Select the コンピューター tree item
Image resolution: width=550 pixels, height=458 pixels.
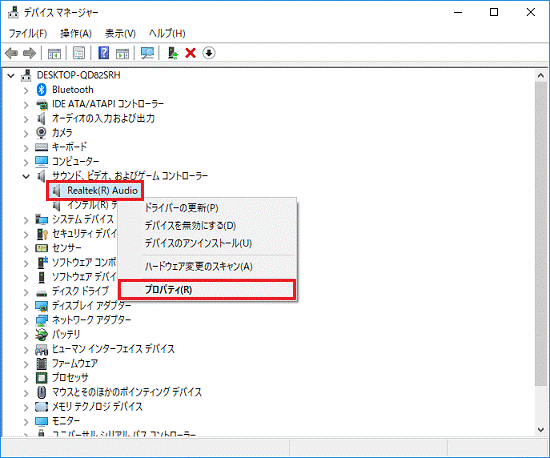(x=75, y=162)
